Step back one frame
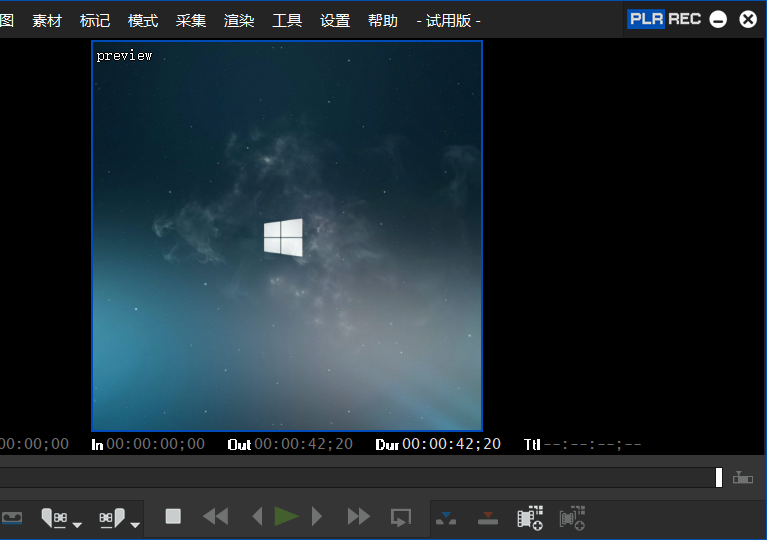The width and height of the screenshot is (767, 540). (257, 517)
